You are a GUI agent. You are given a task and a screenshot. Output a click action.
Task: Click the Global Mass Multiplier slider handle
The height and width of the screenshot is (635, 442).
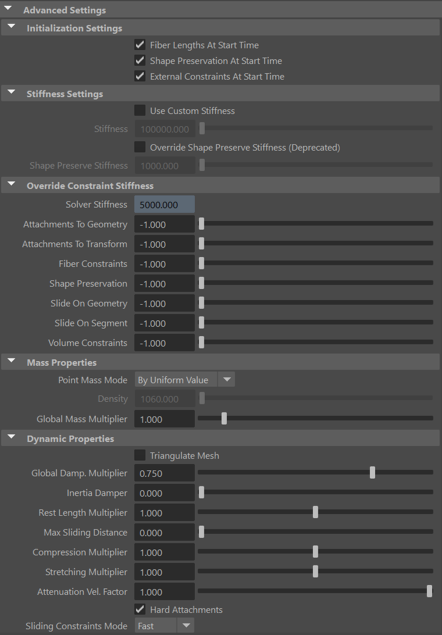(224, 418)
